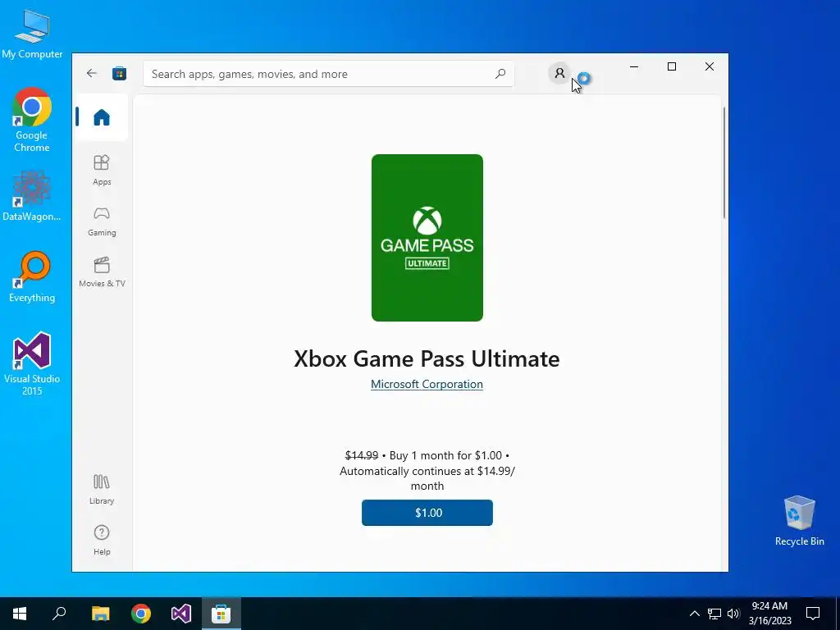The width and height of the screenshot is (840, 630).
Task: Select the Visual Studio 2015 desktop shortcut
Action: coord(32,364)
